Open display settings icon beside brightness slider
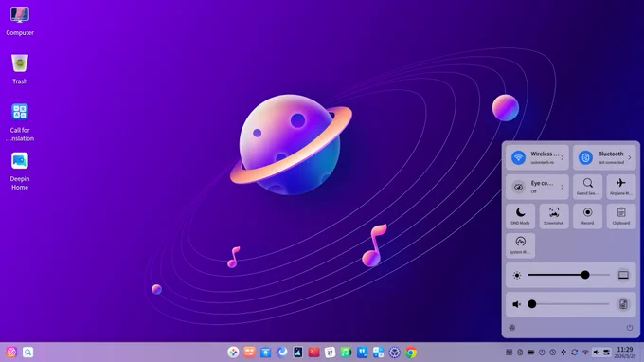Viewport: 644px width, 362px height. 623,275
